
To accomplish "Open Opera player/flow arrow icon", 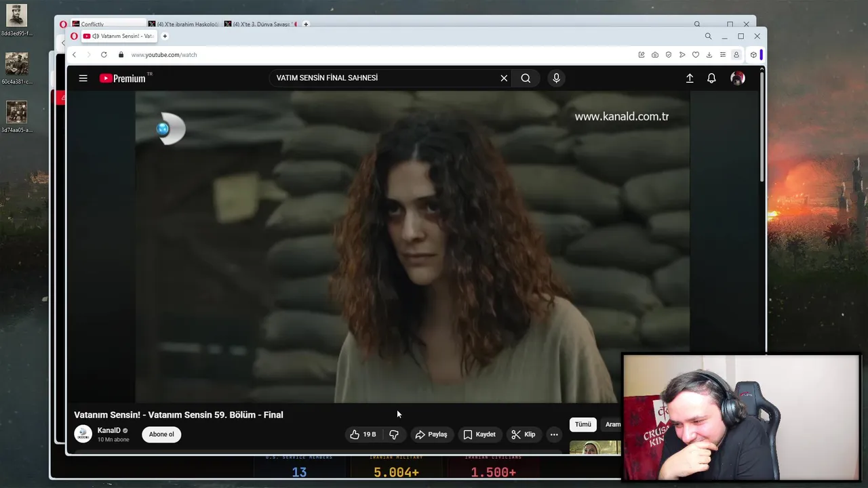I will [x=682, y=55].
